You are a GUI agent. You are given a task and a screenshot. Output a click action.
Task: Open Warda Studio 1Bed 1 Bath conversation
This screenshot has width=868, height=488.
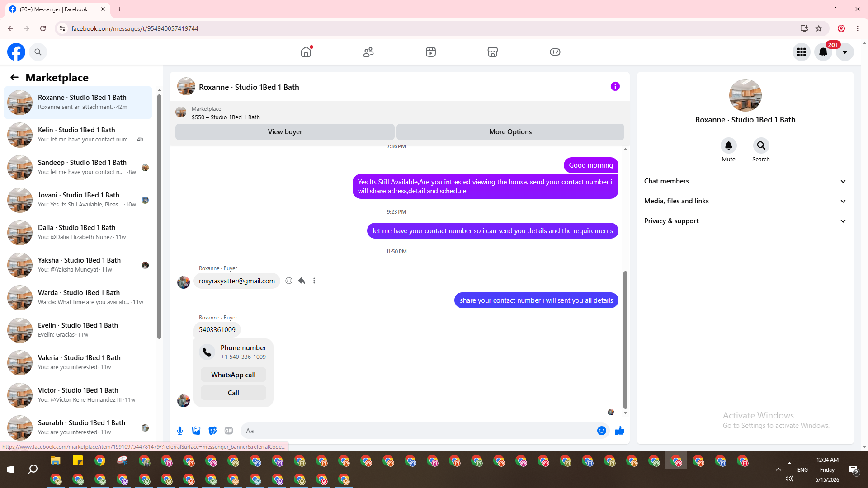click(x=78, y=298)
